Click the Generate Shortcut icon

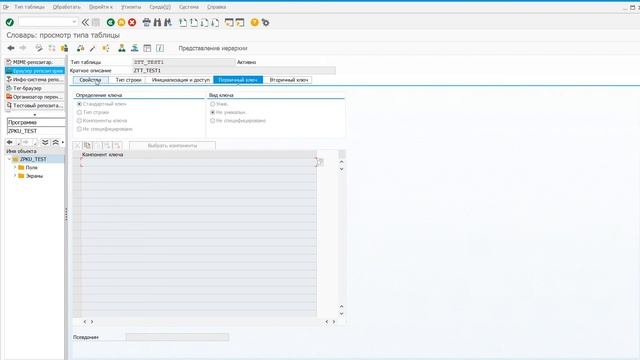(x=240, y=22)
